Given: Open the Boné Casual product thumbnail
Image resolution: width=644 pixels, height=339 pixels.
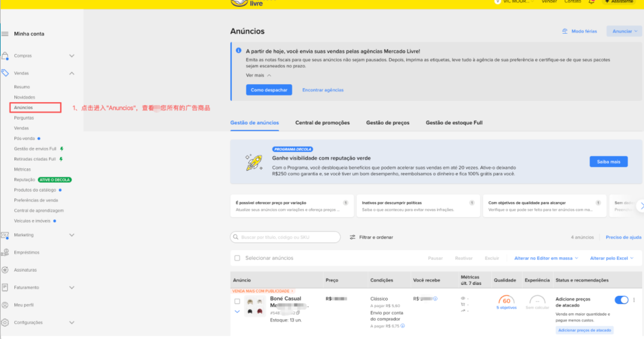Looking at the screenshot, I should click(255, 307).
